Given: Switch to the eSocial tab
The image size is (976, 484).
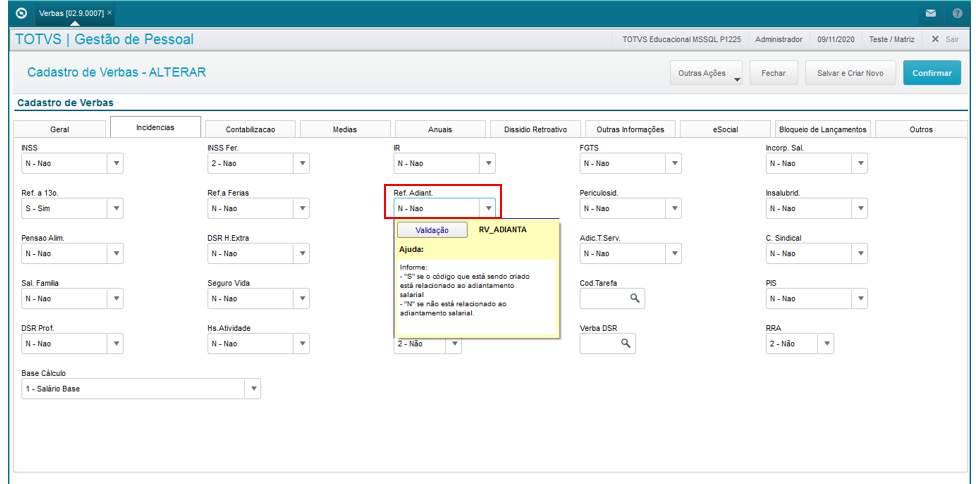Looking at the screenshot, I should coord(725,129).
